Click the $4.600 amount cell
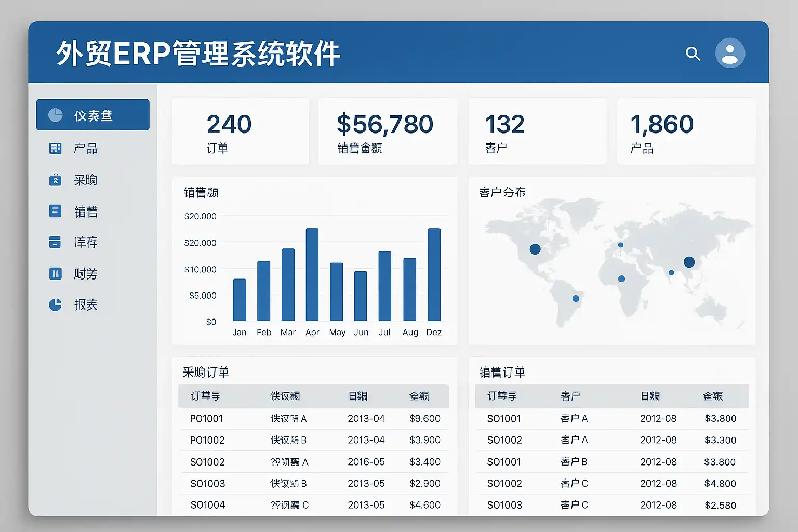Viewport: 798px width, 532px height. 425,505
